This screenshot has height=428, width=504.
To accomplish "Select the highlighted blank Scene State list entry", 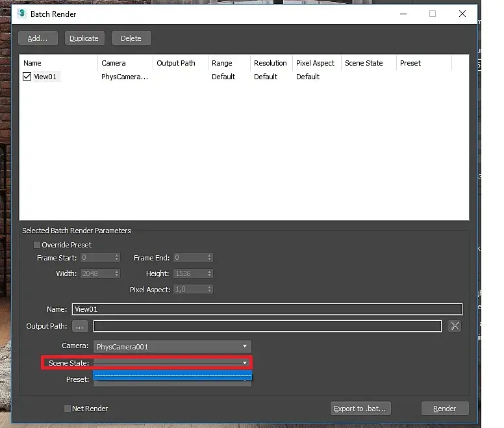I will tap(172, 375).
